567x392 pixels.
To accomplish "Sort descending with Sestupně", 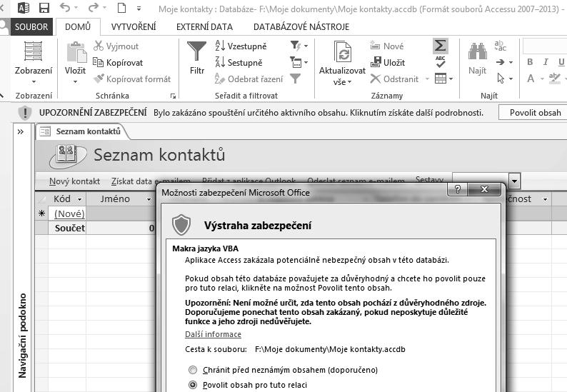I will tap(239, 63).
